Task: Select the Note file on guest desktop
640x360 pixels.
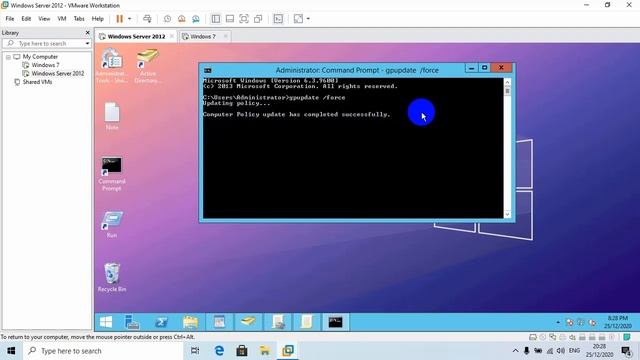Action: tap(112, 116)
